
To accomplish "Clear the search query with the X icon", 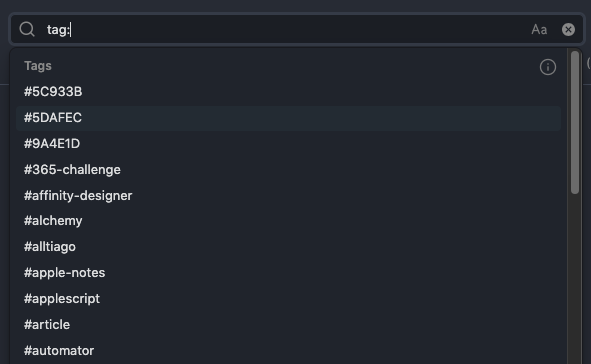I will click(568, 29).
